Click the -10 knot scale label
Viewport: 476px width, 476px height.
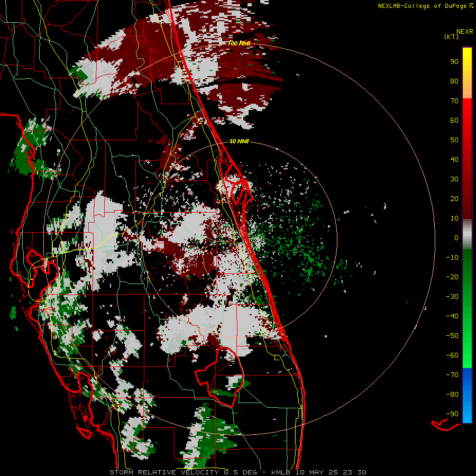tap(452, 258)
